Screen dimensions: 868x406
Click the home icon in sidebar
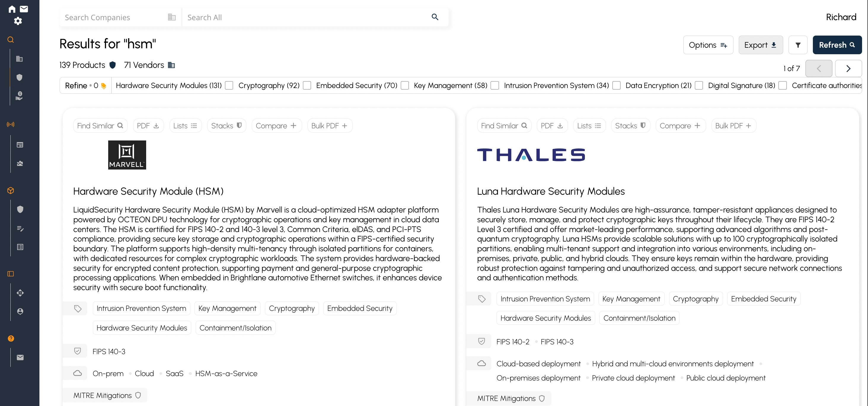pos(12,9)
